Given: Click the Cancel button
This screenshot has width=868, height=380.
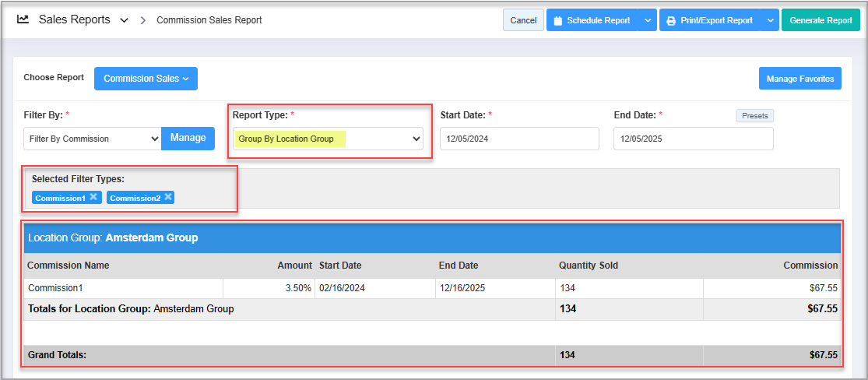Looking at the screenshot, I should [523, 21].
